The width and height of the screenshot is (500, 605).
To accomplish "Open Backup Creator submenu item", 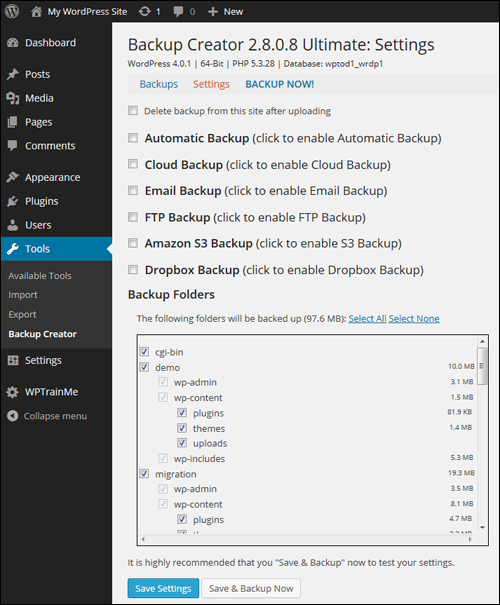I will [x=42, y=334].
